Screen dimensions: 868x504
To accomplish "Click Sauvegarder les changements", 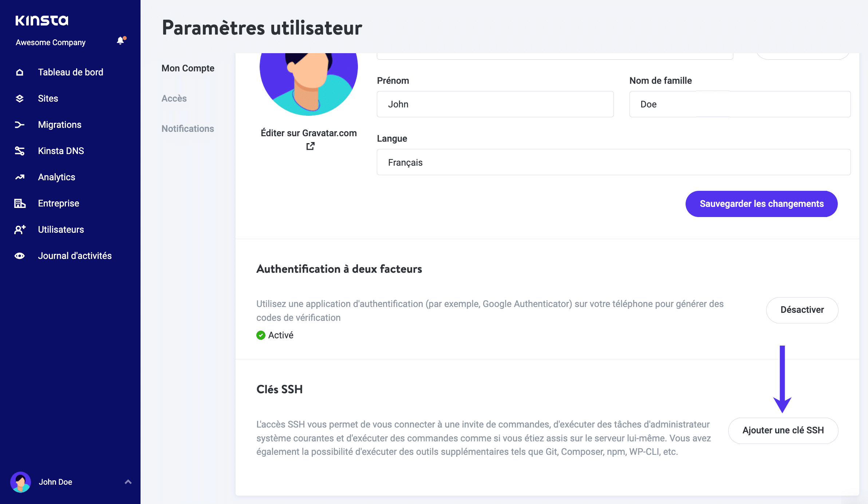I will click(x=761, y=204).
